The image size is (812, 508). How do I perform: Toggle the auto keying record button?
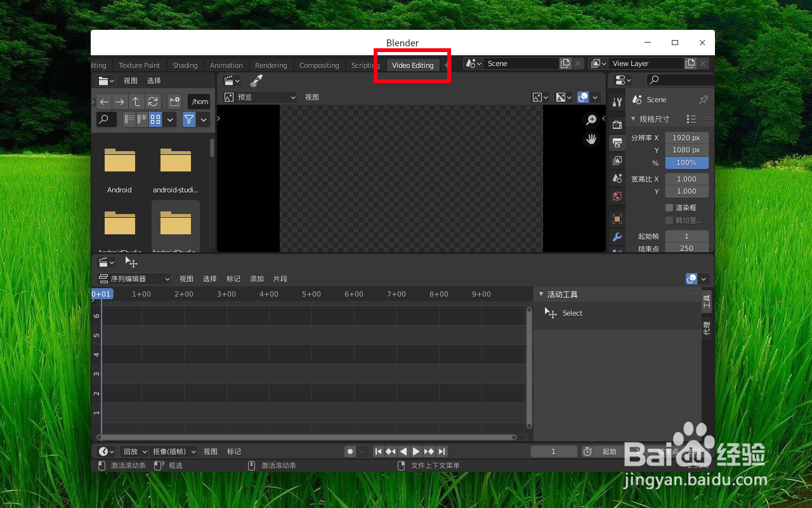[x=350, y=451]
